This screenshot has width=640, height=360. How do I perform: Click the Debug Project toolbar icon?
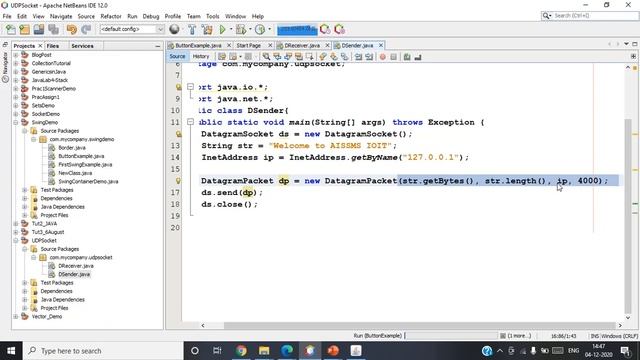pos(241,29)
